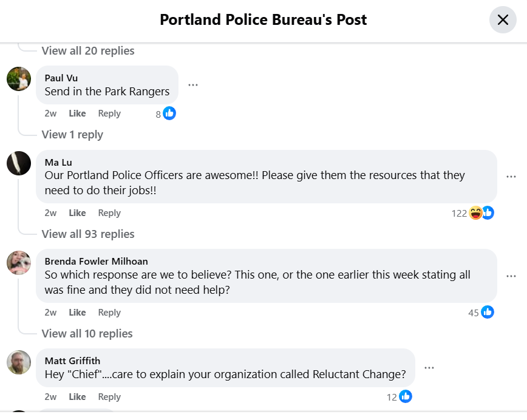Click the haha reaction icon on Ma Lu's comment
Image resolution: width=527 pixels, height=420 pixels.
475,213
